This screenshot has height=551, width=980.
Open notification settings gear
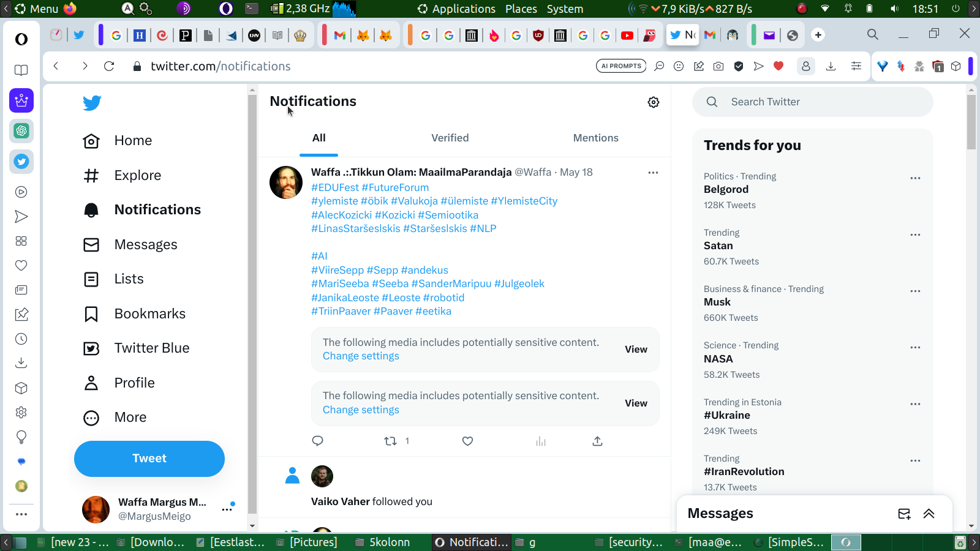pos(654,102)
